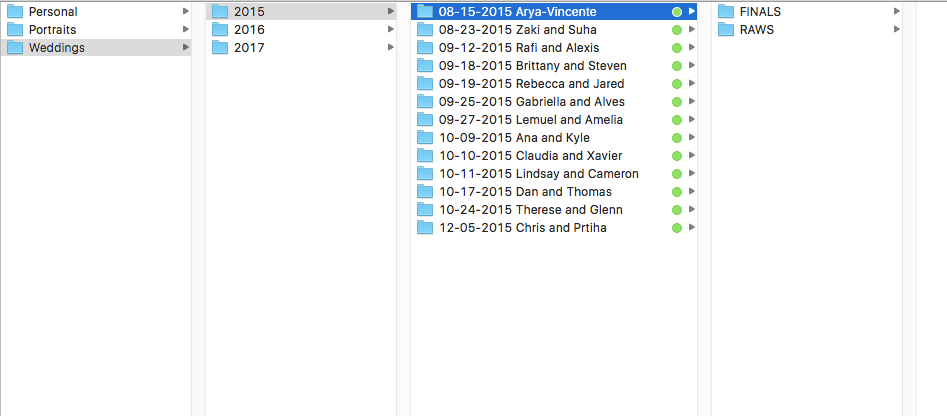Click the green tag dot on Arya-Vincente
The width and height of the screenshot is (947, 416).
[676, 11]
